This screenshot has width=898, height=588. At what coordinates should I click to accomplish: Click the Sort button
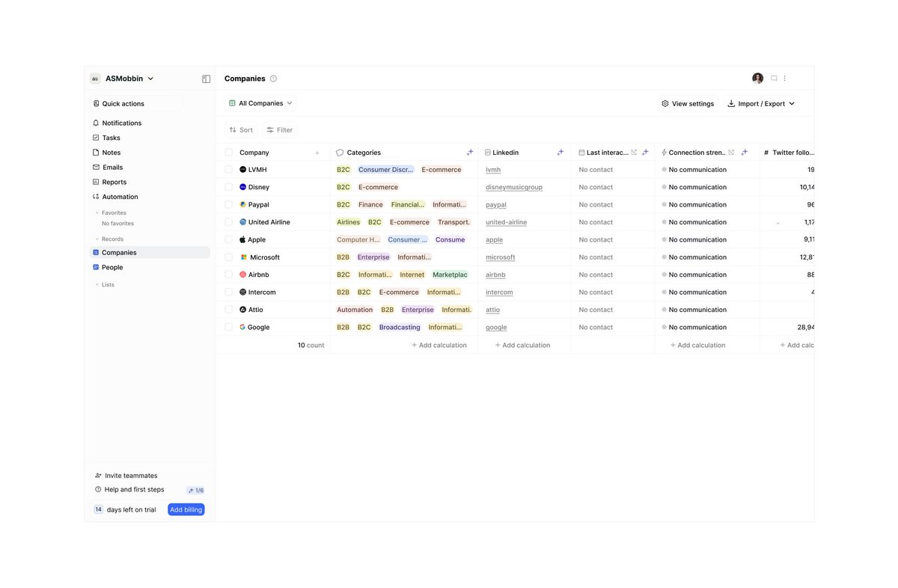point(241,130)
